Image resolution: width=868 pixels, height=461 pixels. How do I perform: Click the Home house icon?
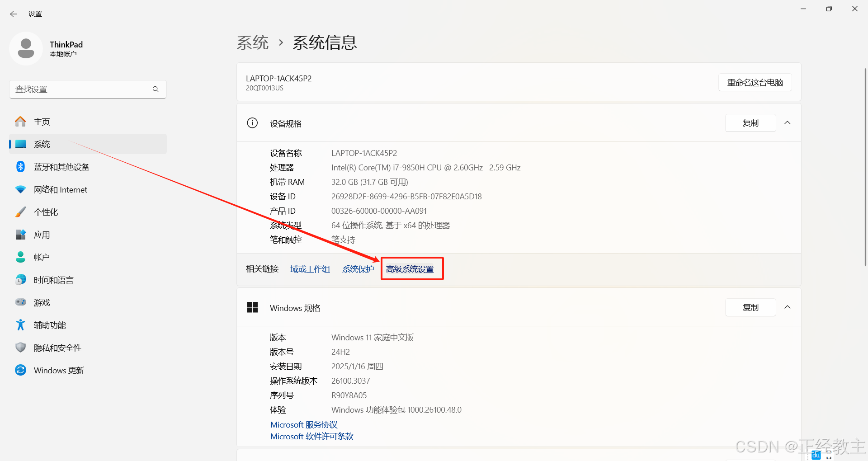tap(20, 122)
